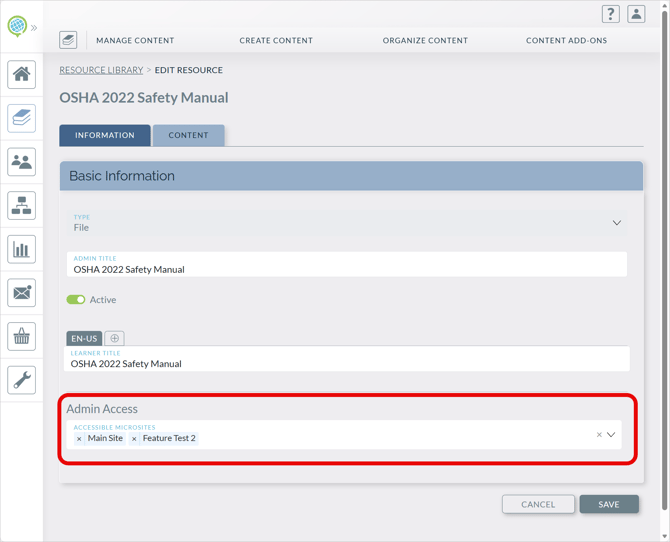The width and height of the screenshot is (670, 542).
Task: Open the users group sidebar icon
Action: tap(22, 162)
